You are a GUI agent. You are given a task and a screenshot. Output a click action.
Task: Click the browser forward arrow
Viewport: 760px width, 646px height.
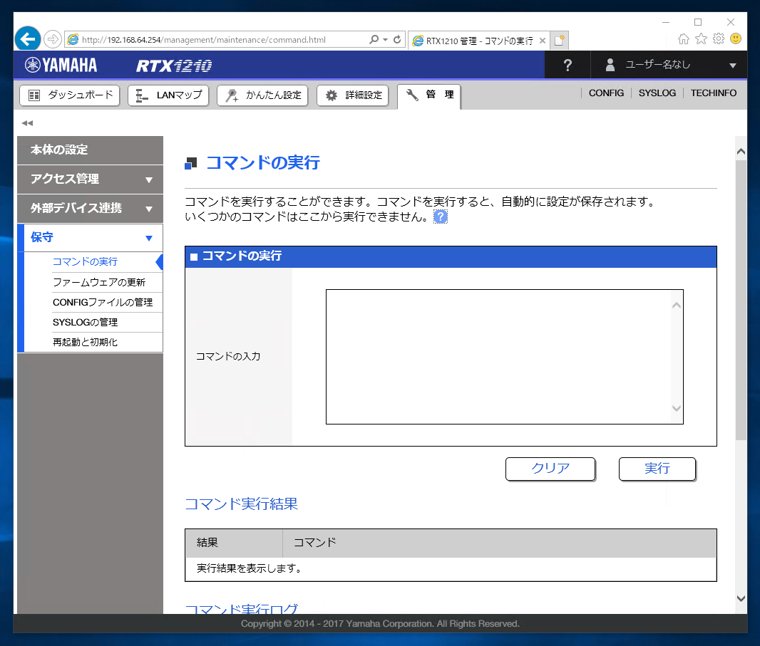53,39
